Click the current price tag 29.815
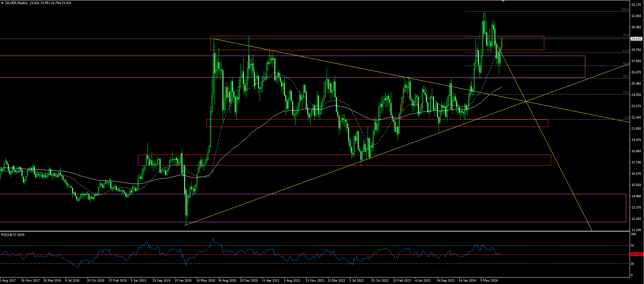Viewport: 644px width, 284px height. [x=636, y=39]
